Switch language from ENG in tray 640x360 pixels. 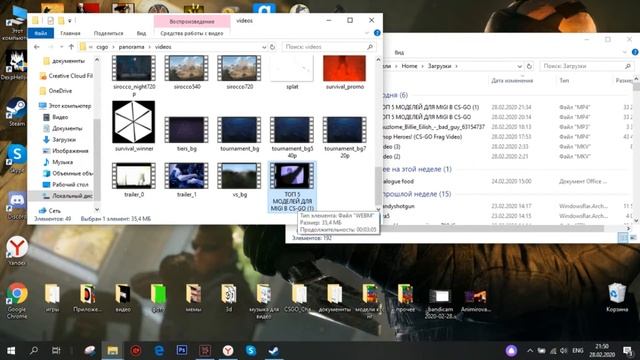pyautogui.click(x=578, y=351)
